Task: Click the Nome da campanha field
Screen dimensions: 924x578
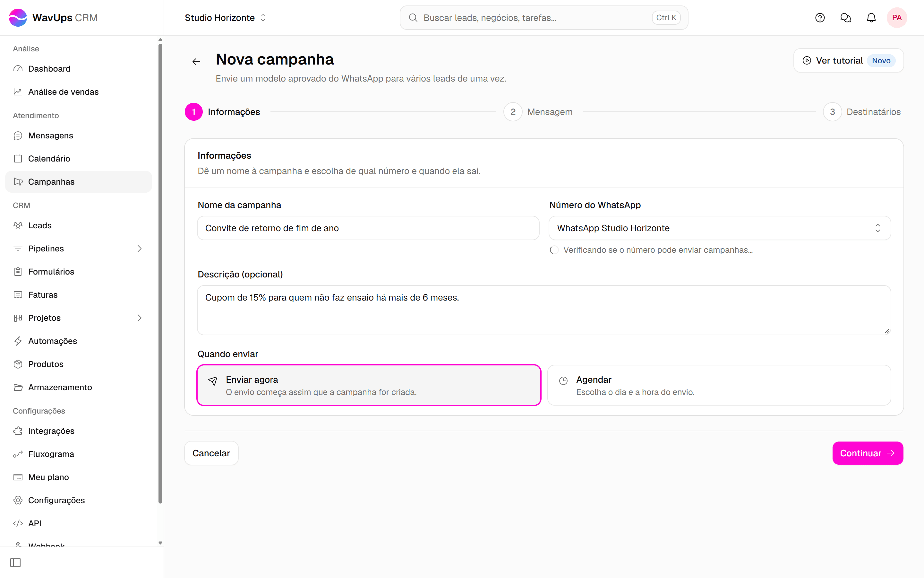Action: pyautogui.click(x=368, y=228)
